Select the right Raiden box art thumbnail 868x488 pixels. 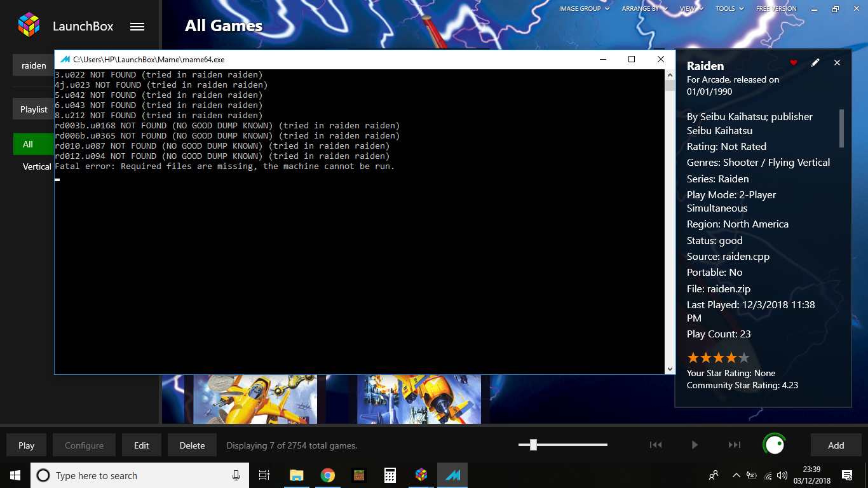(x=419, y=399)
